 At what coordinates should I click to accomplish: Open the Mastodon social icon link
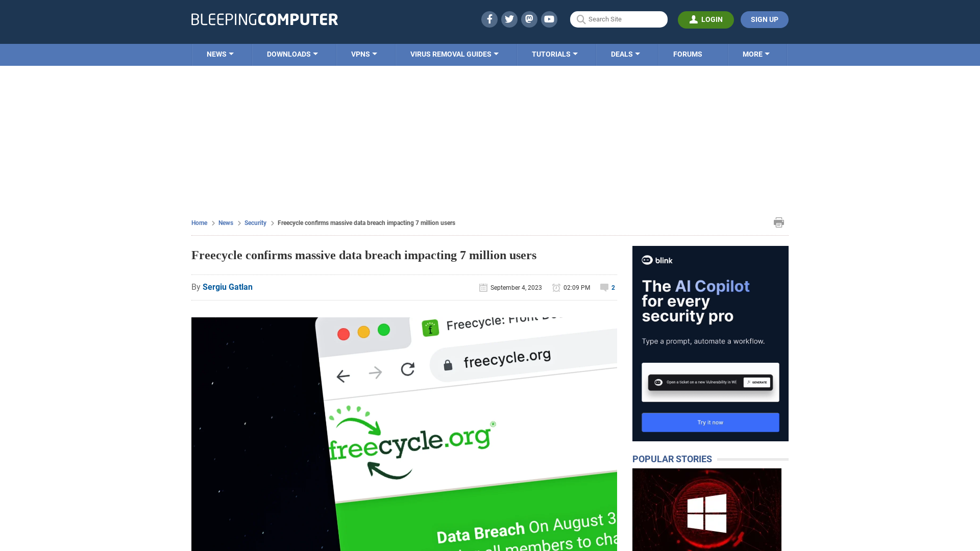coord(530,19)
